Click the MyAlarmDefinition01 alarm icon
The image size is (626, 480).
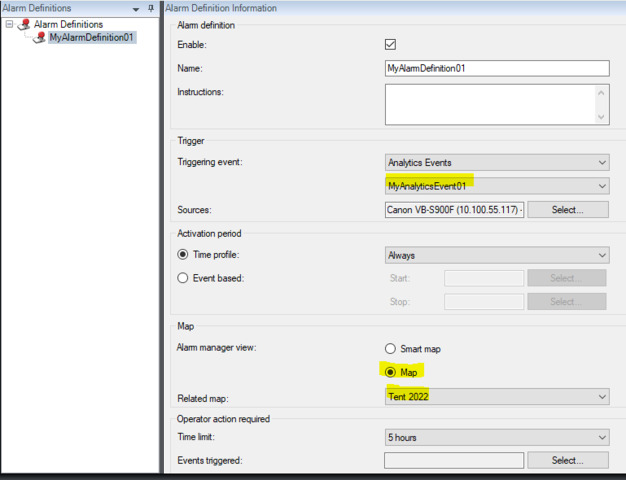click(39, 38)
